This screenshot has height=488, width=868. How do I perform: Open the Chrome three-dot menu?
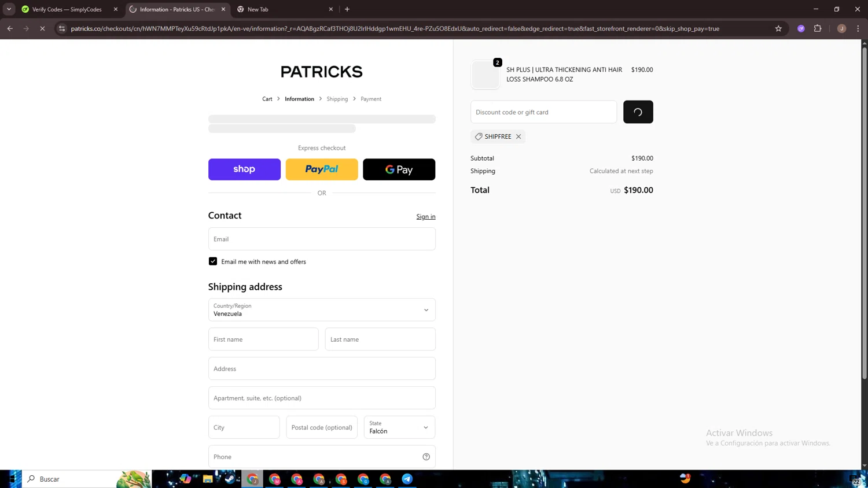click(x=858, y=28)
